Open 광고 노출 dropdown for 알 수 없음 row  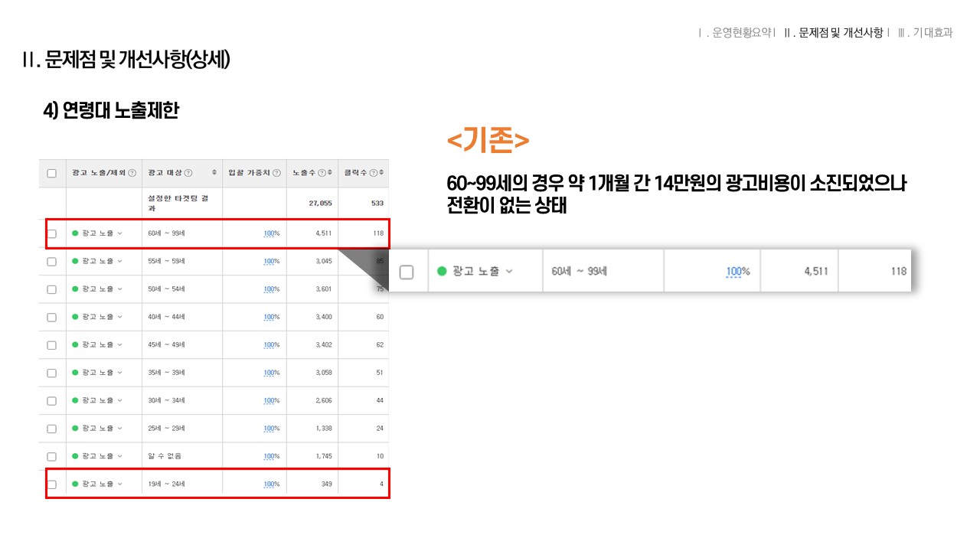click(x=119, y=457)
